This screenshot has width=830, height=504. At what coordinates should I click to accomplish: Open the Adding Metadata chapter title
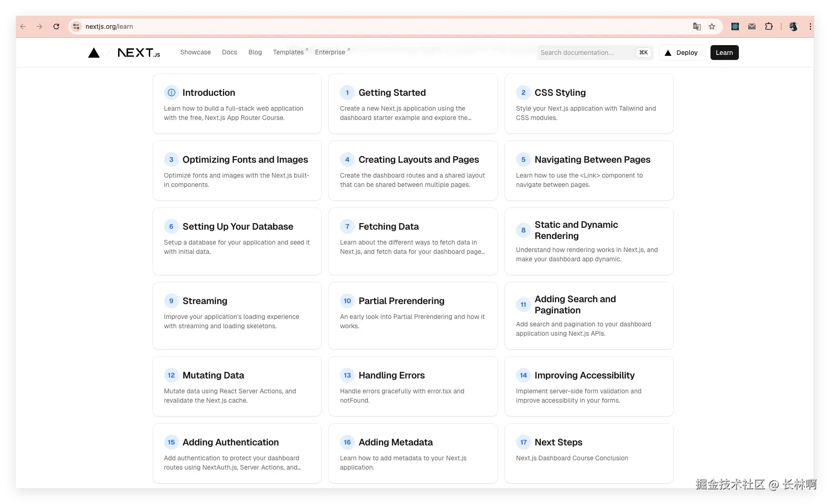395,442
